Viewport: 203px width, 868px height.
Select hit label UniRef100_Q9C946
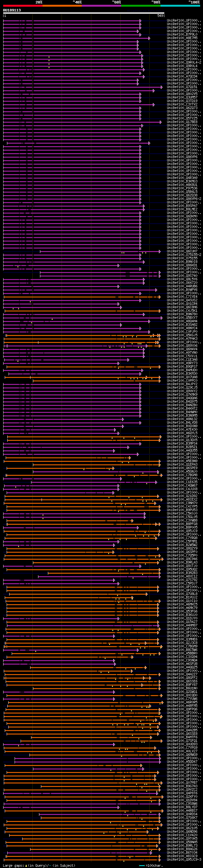click(182, 559)
